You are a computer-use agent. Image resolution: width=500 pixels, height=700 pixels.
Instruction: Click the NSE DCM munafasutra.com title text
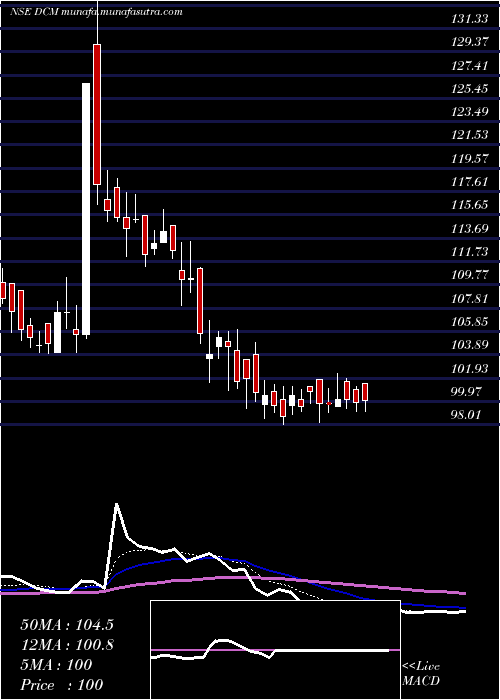pyautogui.click(x=96, y=12)
